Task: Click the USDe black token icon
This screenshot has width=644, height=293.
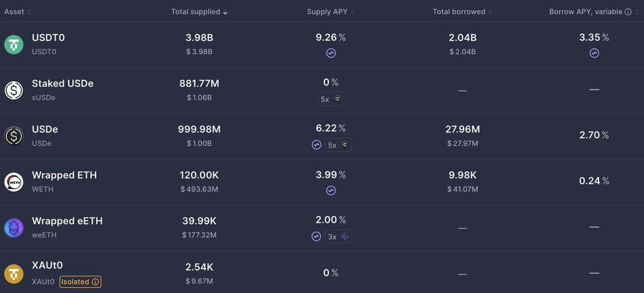Action: coord(14,136)
